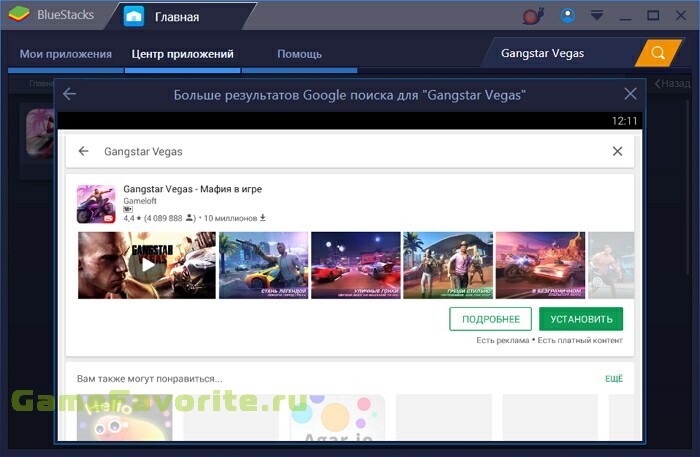Click the green УСТАНОВИТЬ button
Image resolution: width=700 pixels, height=457 pixels.
pos(581,319)
